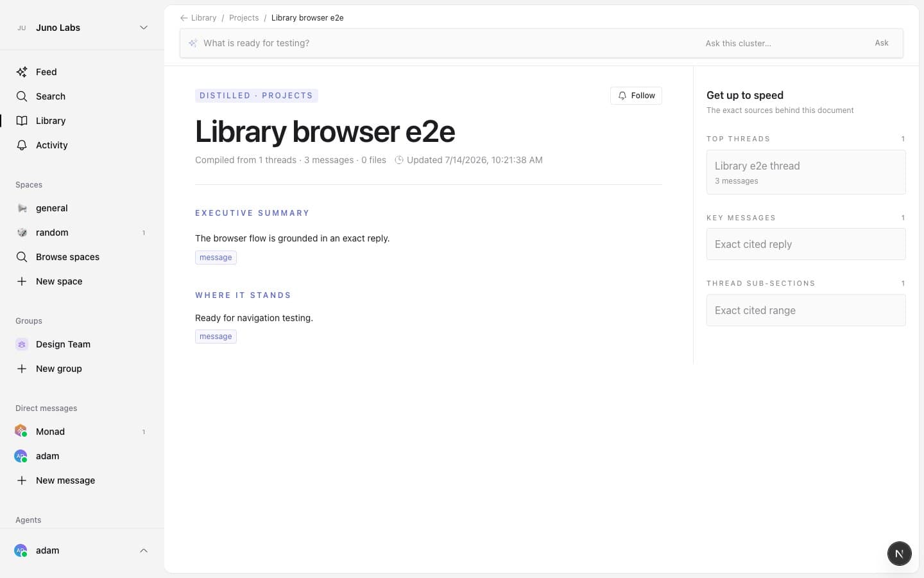Click the sparkle icon in the ask bar

(x=193, y=43)
